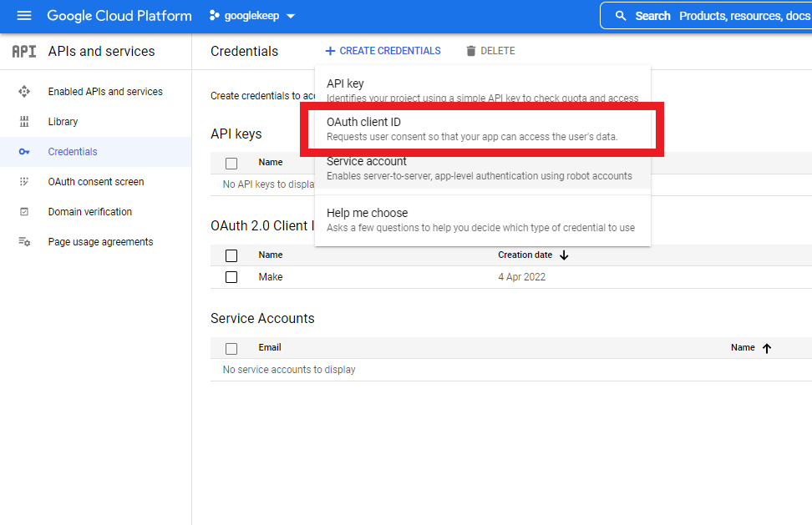Tick the Service Accounts select-all checkbox
The image size is (812, 525).
click(x=231, y=349)
